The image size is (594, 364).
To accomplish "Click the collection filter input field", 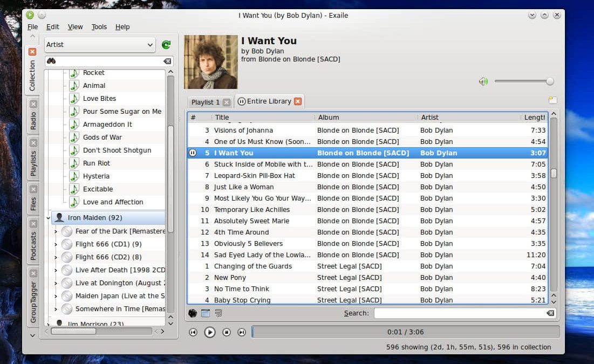I will click(109, 61).
